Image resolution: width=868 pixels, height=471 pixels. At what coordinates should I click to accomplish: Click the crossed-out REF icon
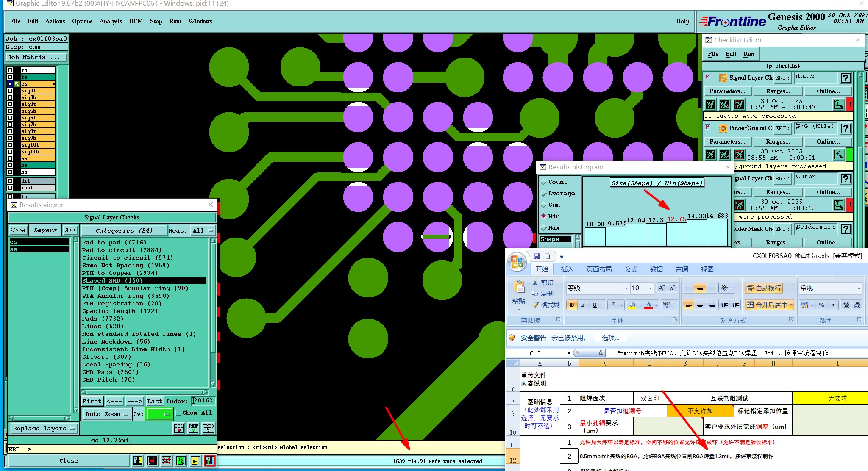point(167,461)
